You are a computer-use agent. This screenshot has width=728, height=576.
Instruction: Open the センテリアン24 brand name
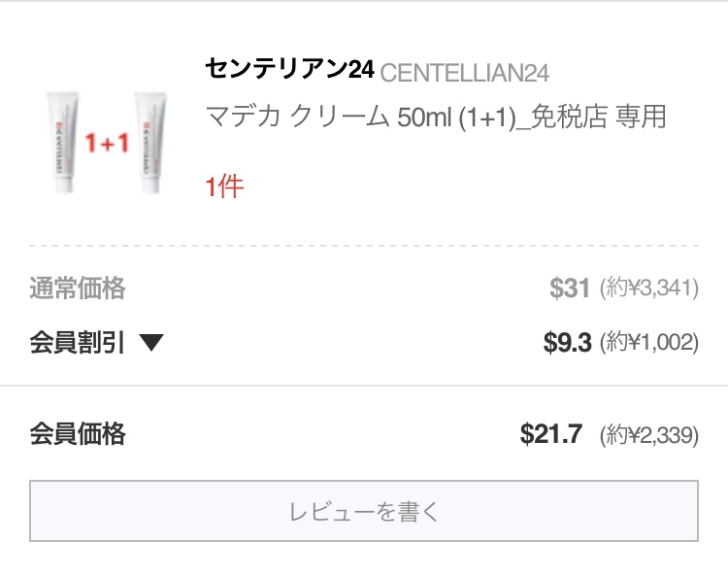(289, 69)
